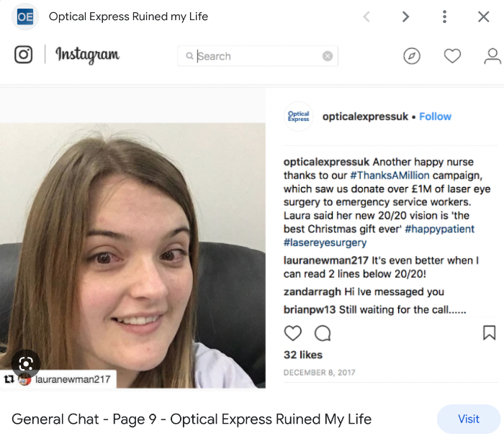Open lauranewman217 commenter profile
This screenshot has width=504, height=436.
coord(325,260)
